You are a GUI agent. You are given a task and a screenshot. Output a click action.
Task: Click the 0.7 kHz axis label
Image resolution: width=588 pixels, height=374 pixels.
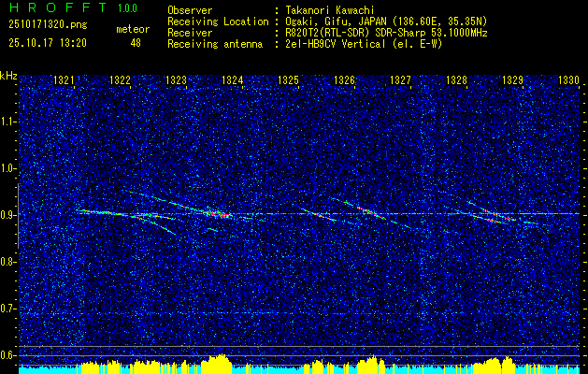(7, 309)
